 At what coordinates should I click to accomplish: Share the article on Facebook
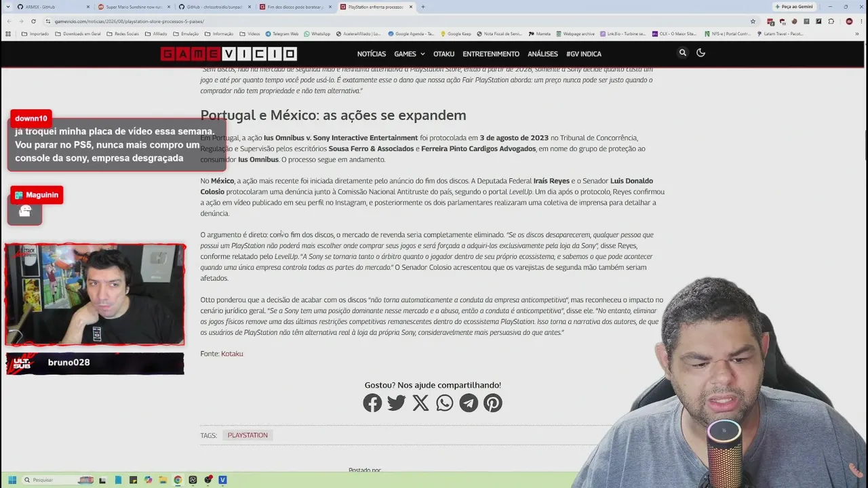pyautogui.click(x=372, y=403)
